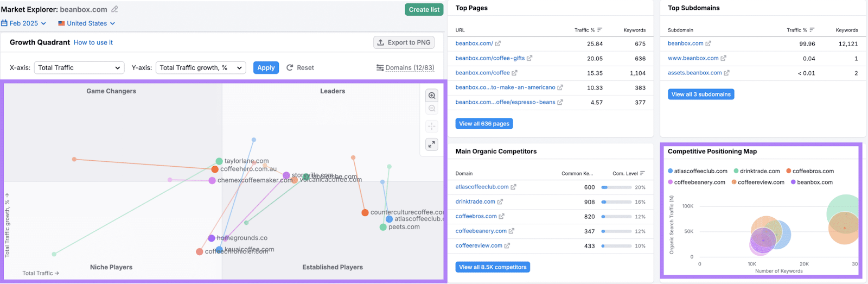Image resolution: width=868 pixels, height=284 pixels.
Task: Click external link icon beside beanbox.com subdomain
Action: [708, 43]
